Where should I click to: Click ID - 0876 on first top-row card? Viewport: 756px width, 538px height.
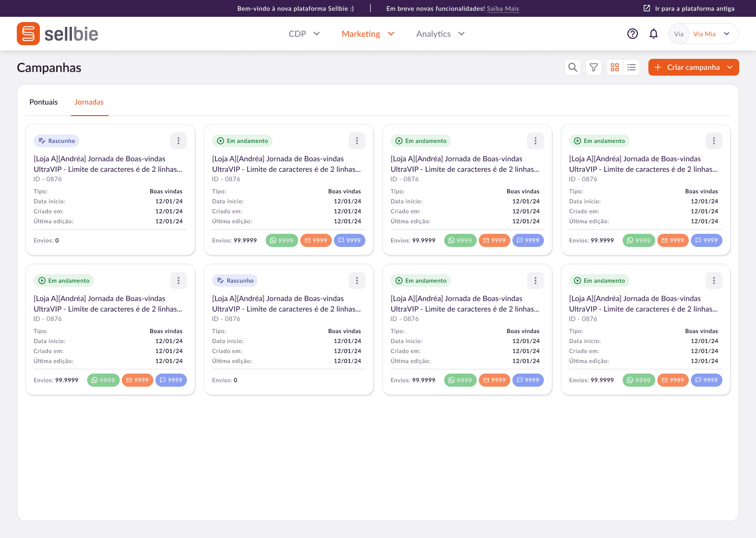tap(48, 179)
